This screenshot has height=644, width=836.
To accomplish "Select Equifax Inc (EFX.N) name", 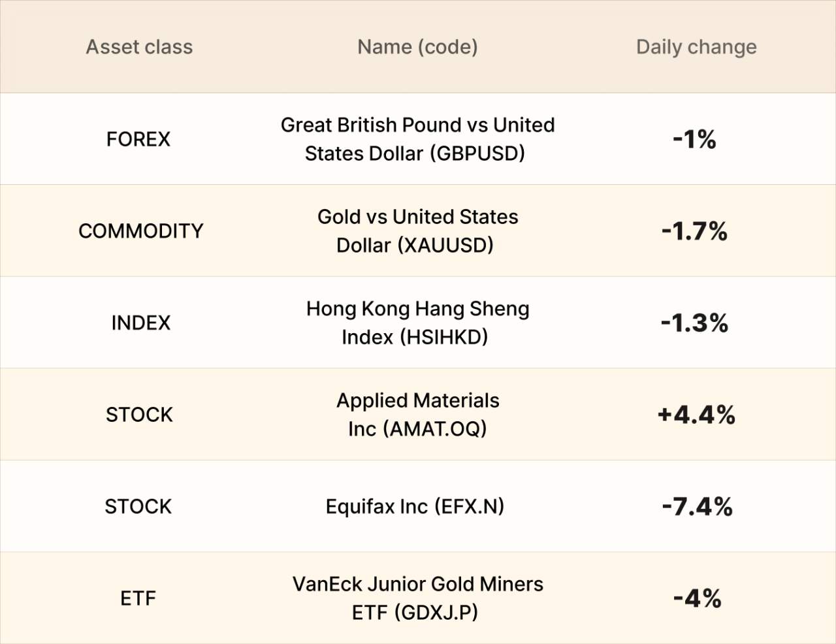I will pos(415,507).
